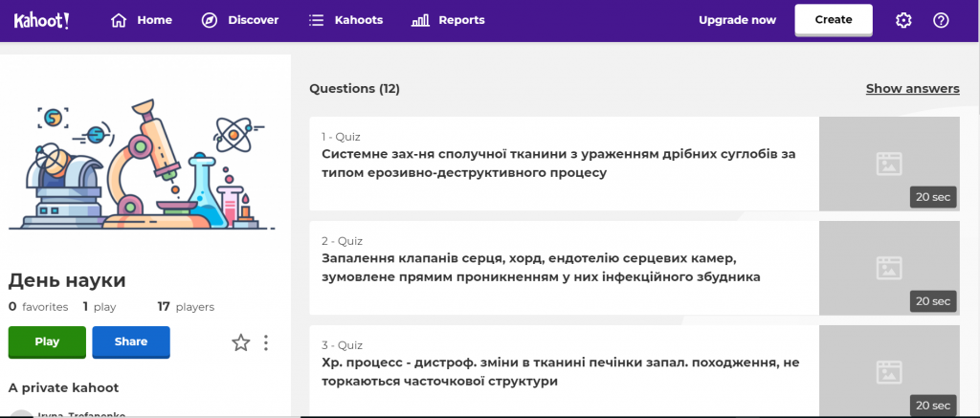Click the 20 sec badge on question 3
Screen dimensions: 980x418
click(932, 405)
